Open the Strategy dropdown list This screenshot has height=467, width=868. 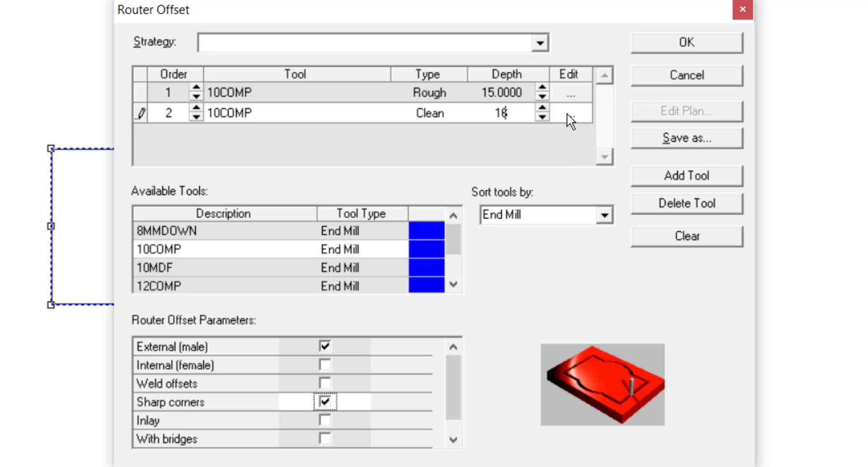[x=540, y=43]
